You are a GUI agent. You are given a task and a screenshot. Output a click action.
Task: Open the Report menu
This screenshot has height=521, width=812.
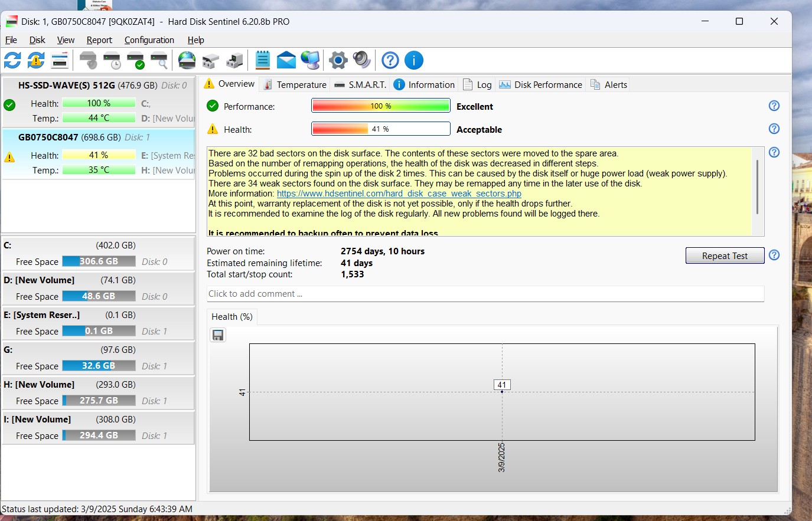[99, 40]
